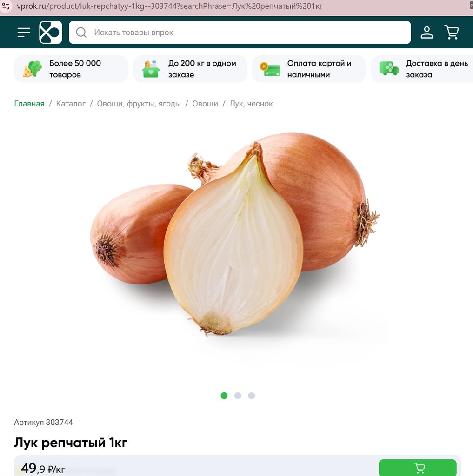
Task: Open Овощи, фрукты, ягоды breadcrumb
Action: click(x=139, y=104)
